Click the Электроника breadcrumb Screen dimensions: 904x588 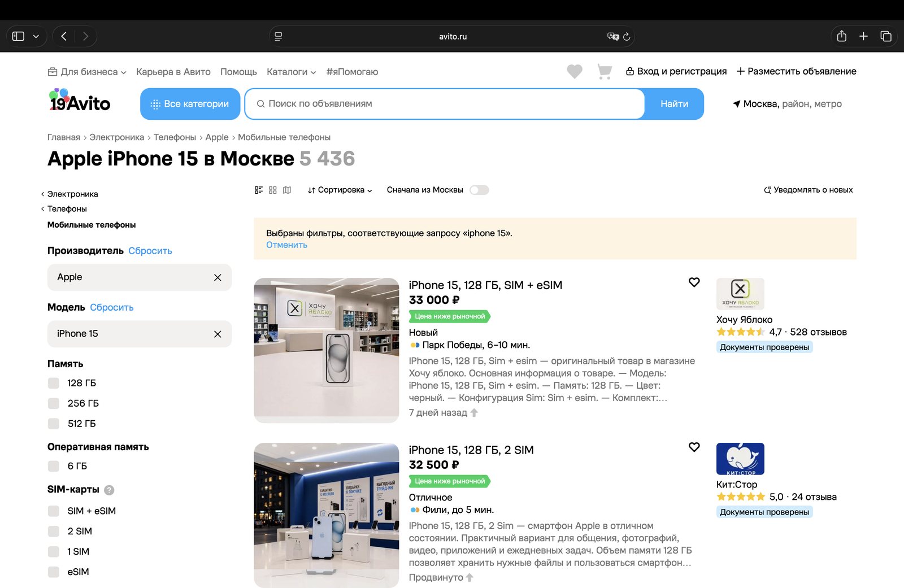(x=117, y=137)
